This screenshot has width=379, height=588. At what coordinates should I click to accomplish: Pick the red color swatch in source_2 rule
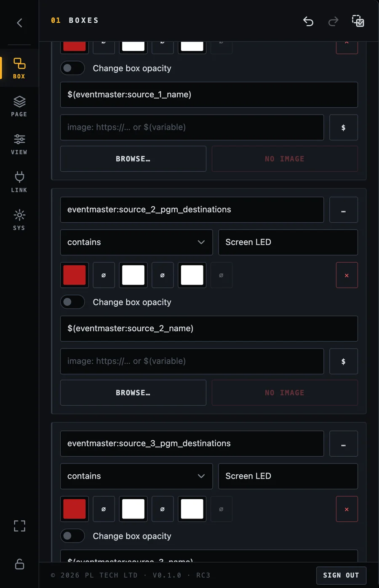(75, 275)
